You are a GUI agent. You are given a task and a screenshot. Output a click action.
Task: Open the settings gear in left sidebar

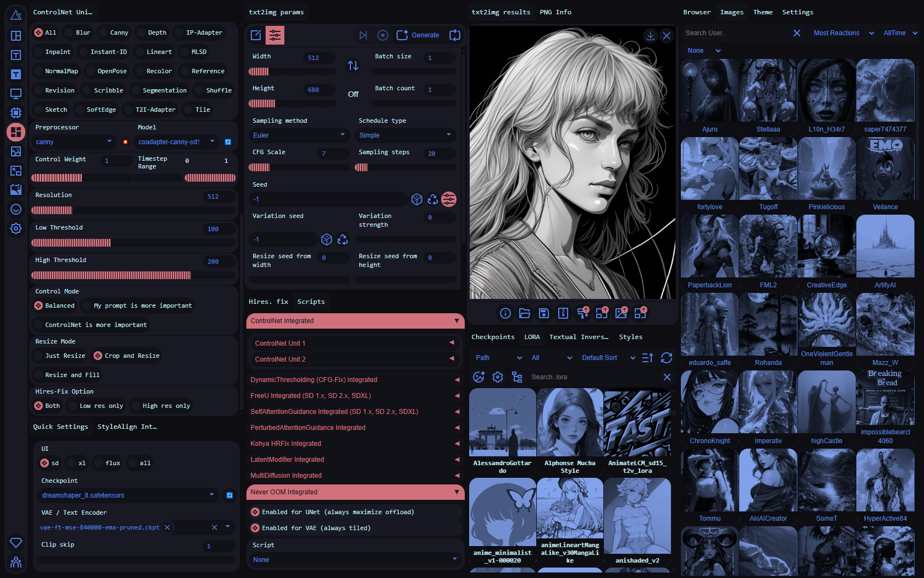(x=16, y=228)
